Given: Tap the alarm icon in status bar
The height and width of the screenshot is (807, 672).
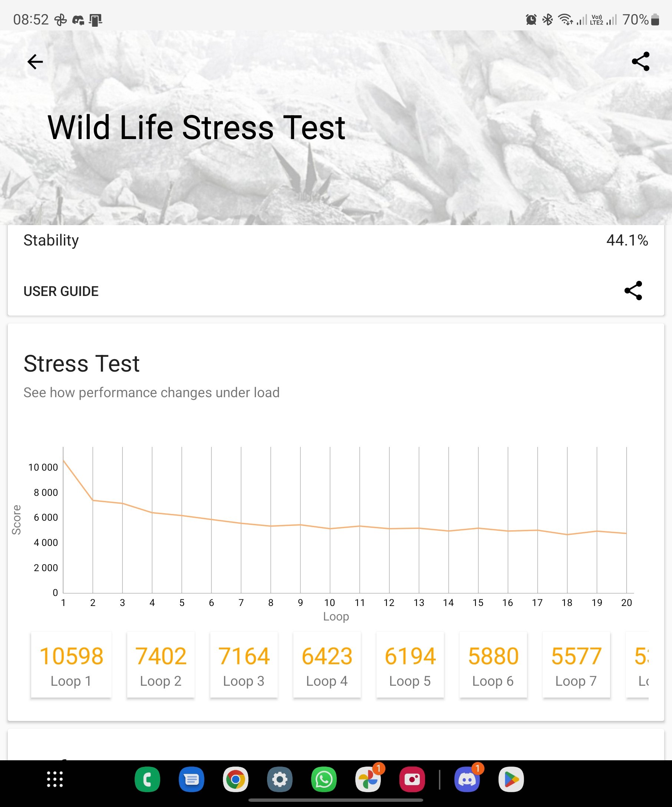Looking at the screenshot, I should tap(531, 19).
